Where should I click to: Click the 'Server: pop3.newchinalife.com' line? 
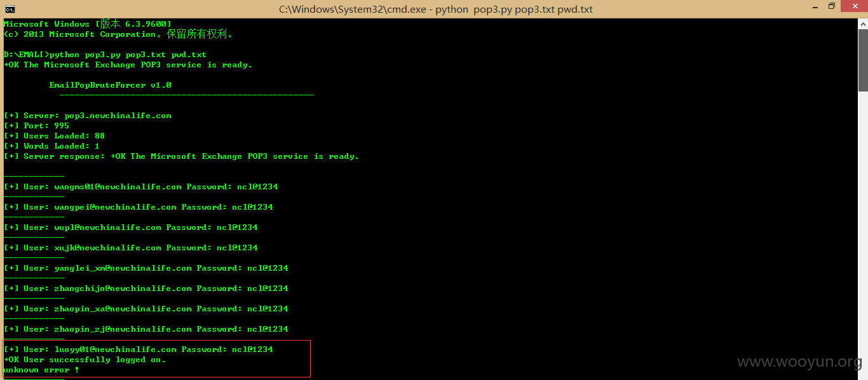point(88,116)
